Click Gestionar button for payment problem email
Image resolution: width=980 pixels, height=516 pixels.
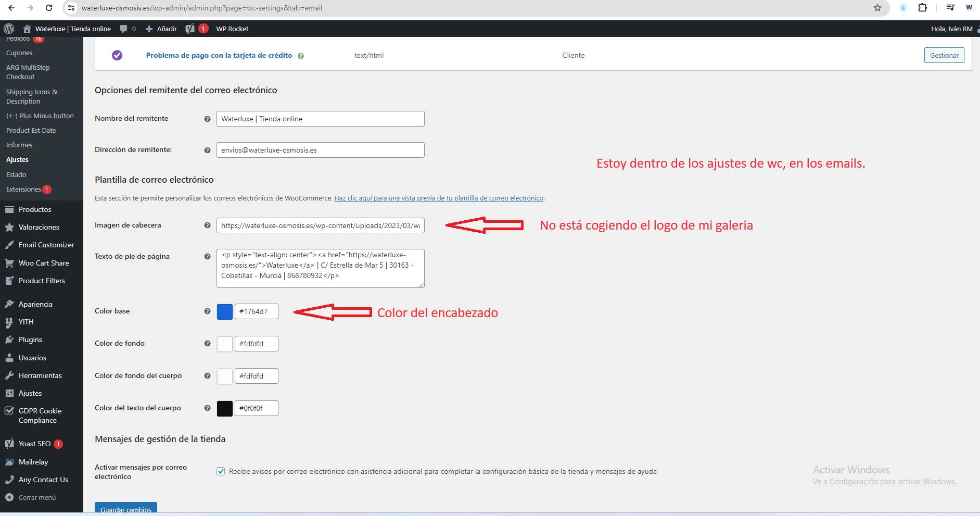click(944, 55)
